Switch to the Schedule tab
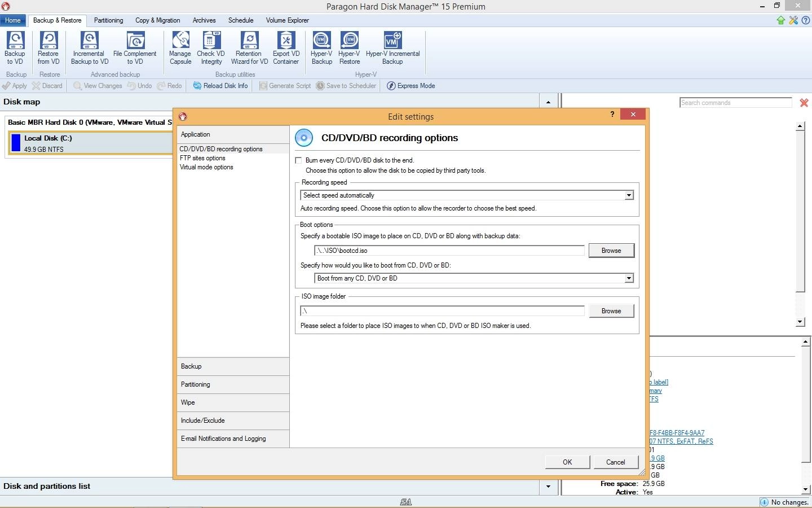The image size is (812, 508). tap(241, 20)
